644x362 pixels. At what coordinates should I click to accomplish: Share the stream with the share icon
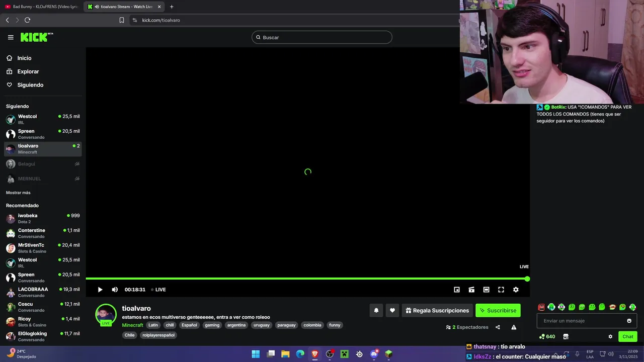[x=498, y=327]
